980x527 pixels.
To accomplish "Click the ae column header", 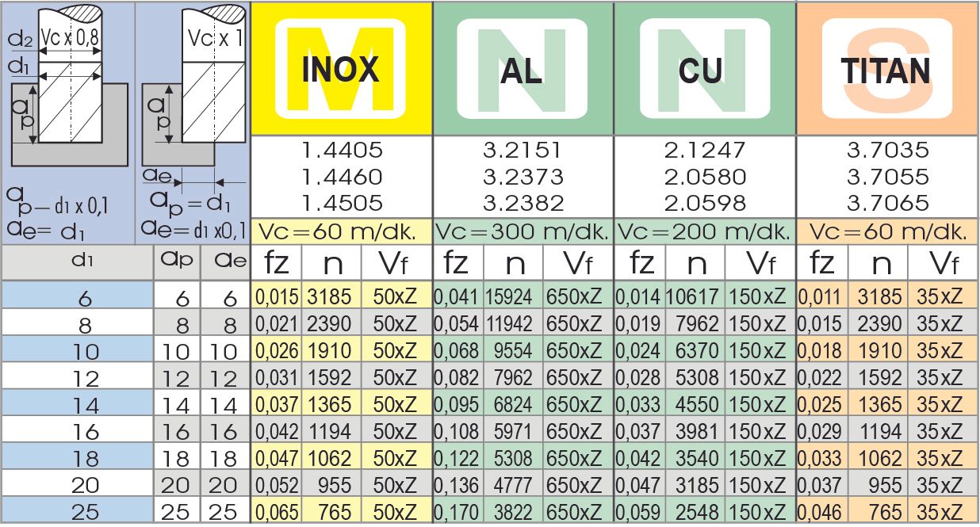I will (225, 262).
